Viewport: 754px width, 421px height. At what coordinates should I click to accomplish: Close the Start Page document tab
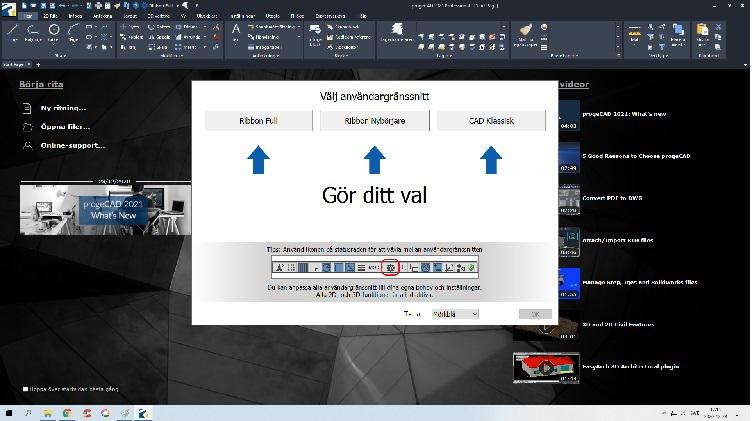[29, 64]
